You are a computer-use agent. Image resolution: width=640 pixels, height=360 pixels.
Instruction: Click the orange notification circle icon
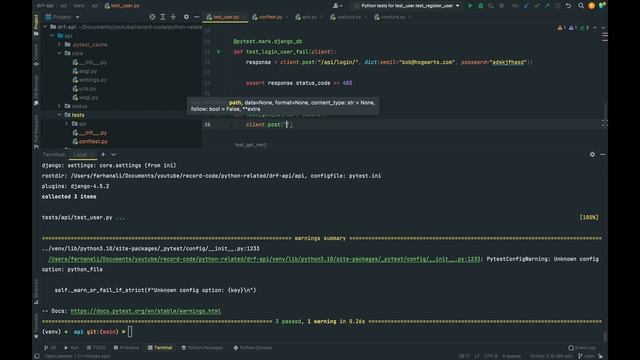point(591,6)
